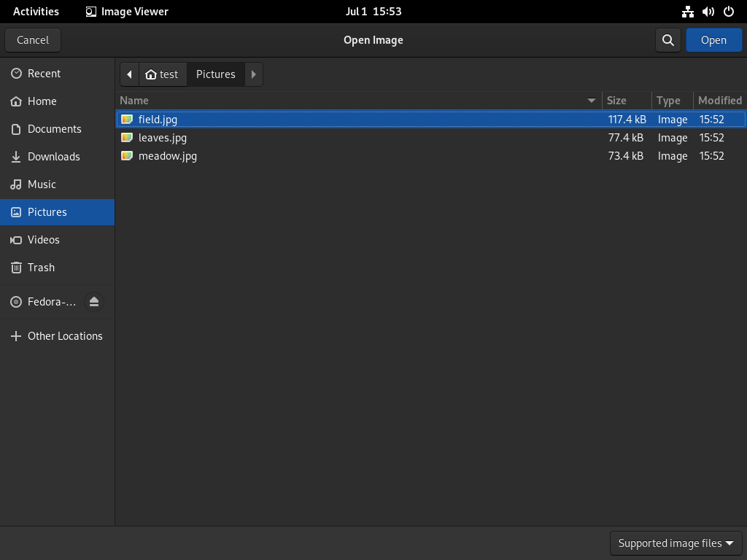Click the Pictures path bar button
Viewport: 747px width, 560px height.
[216, 74]
